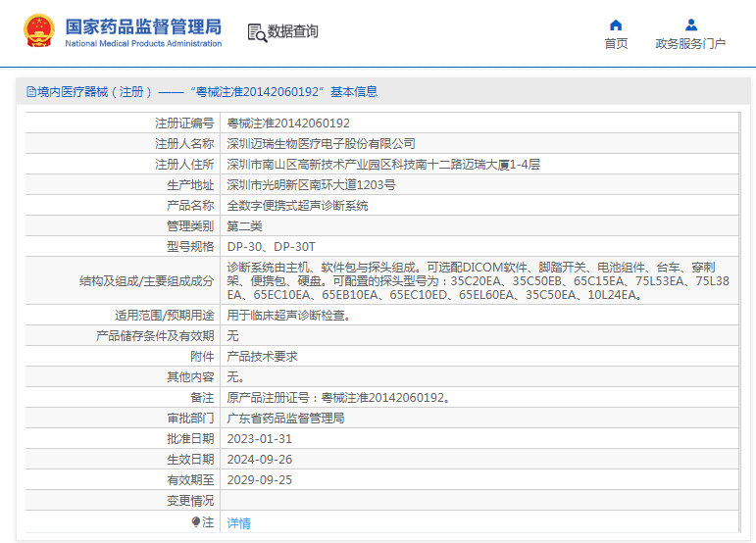Click the 产品技术要求 attachment cell
The width and height of the screenshot is (756, 543).
pyautogui.click(x=262, y=357)
